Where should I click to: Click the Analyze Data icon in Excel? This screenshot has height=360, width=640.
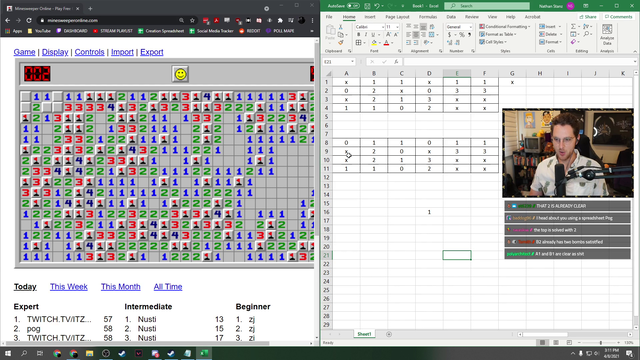tap(607, 34)
